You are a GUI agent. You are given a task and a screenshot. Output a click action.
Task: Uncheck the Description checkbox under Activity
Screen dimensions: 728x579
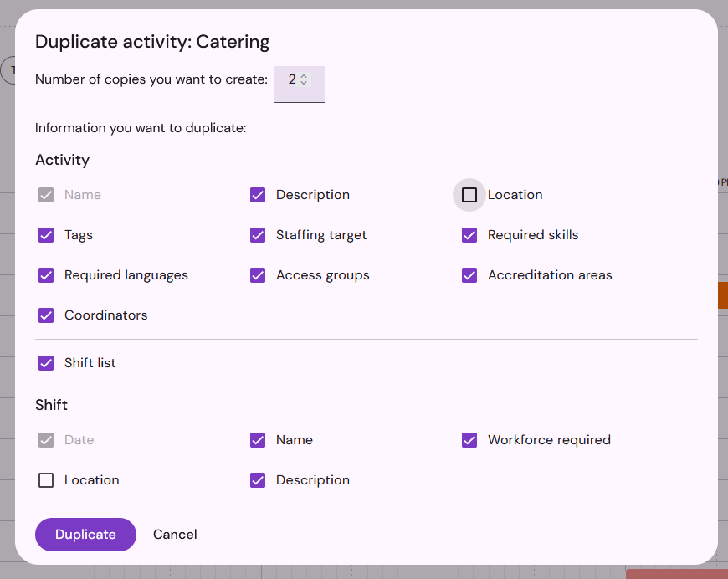[x=258, y=195]
